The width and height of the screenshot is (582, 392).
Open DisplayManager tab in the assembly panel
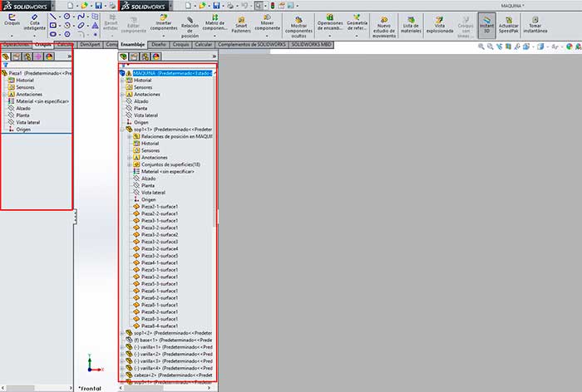[x=156, y=56]
